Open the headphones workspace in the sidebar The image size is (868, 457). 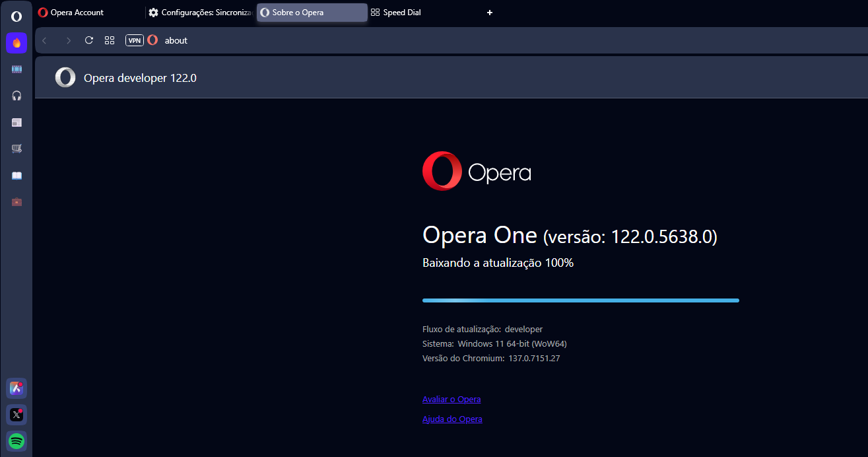coord(17,96)
